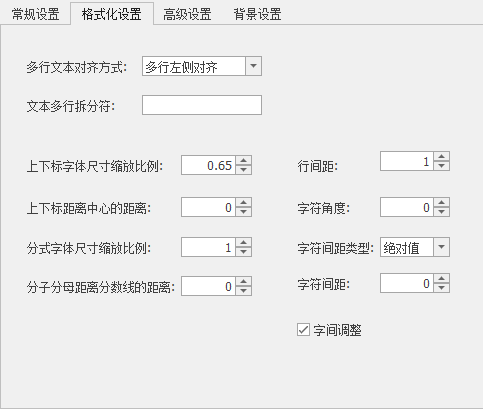Decrease 上下标字体尺寸缩放比例 with down arrow

click(x=244, y=169)
